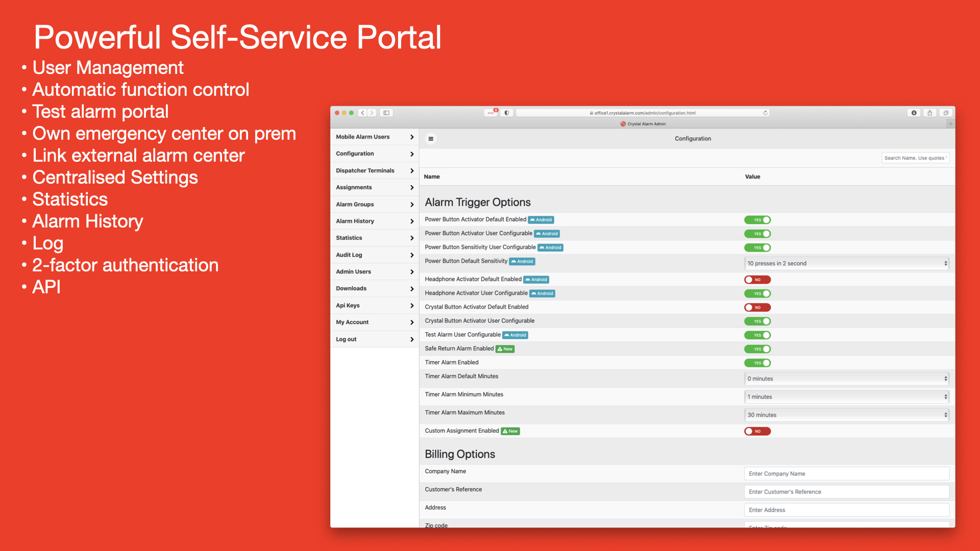Click the Enter Company Name field
The height and width of the screenshot is (551, 980).
tap(847, 473)
